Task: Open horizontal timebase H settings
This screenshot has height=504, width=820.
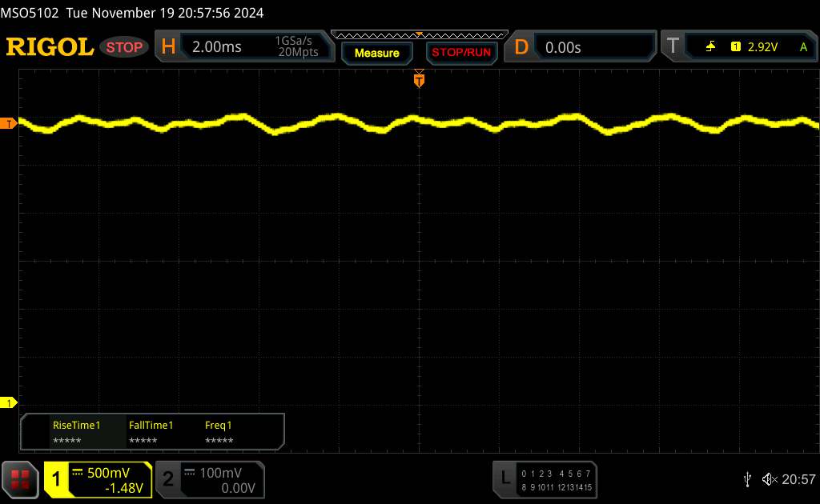Action: coord(168,47)
